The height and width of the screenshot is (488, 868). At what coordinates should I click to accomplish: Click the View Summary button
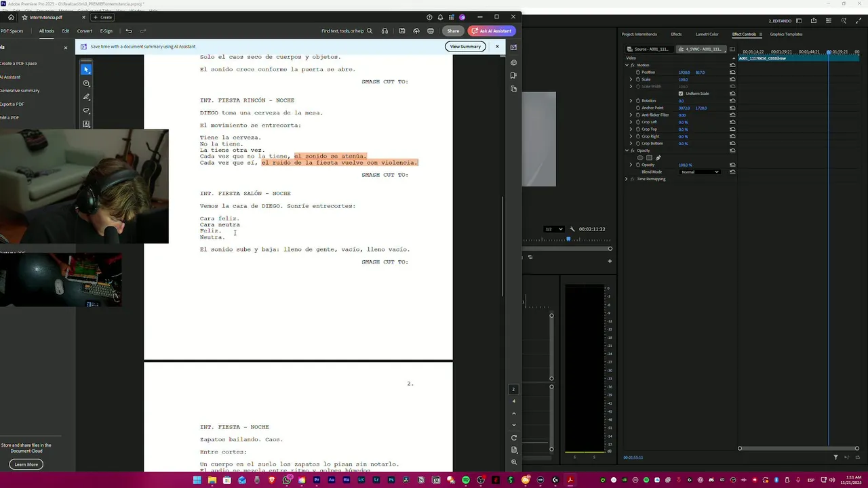click(x=465, y=46)
